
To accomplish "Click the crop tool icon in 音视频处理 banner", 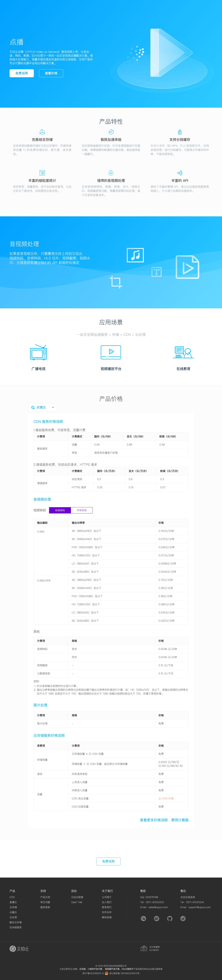I will (116, 282).
